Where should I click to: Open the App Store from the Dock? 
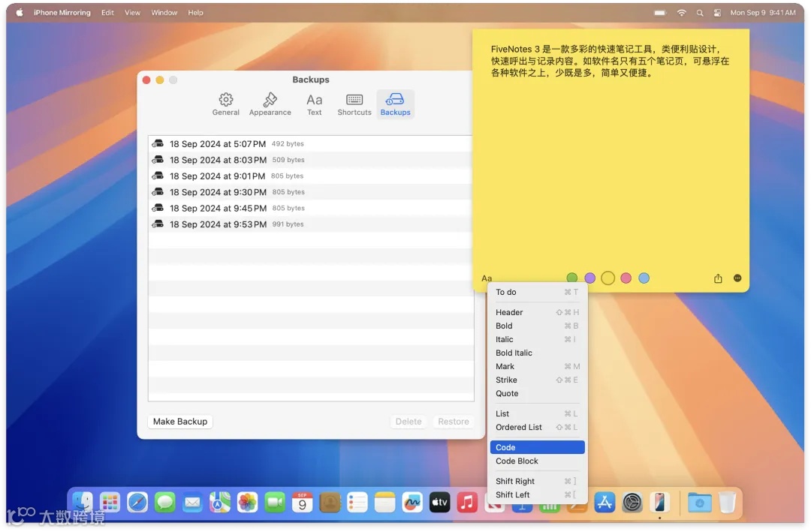point(604,502)
